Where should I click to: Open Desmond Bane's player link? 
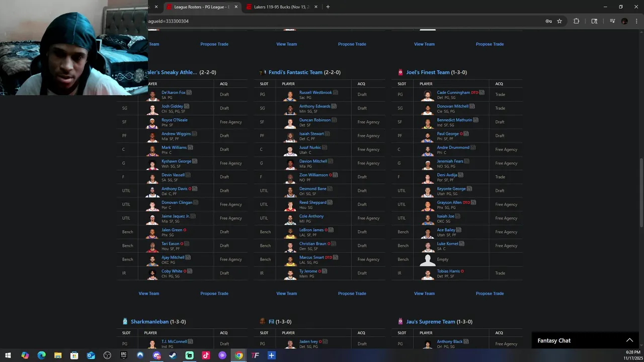[x=313, y=189]
